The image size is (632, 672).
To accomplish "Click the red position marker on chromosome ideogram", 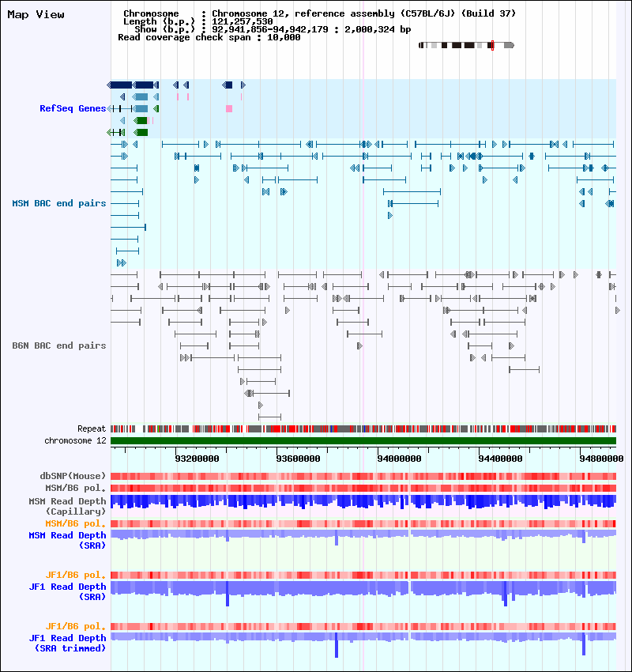I will (x=492, y=45).
